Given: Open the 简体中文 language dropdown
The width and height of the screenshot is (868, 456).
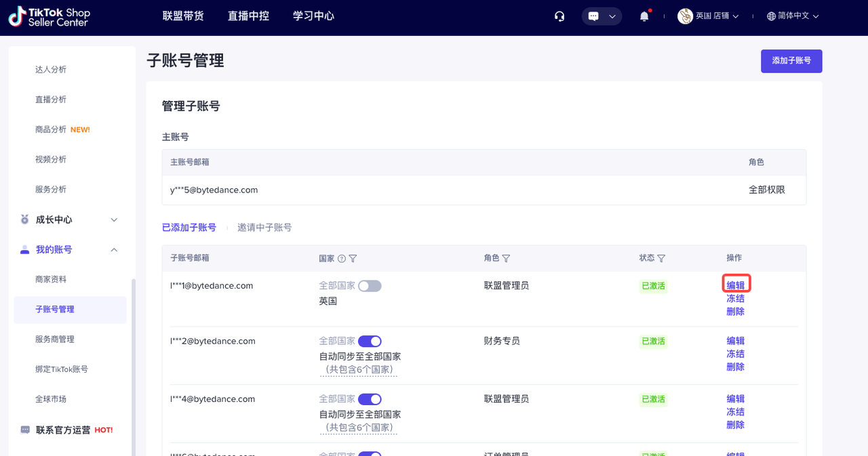Looking at the screenshot, I should [793, 16].
